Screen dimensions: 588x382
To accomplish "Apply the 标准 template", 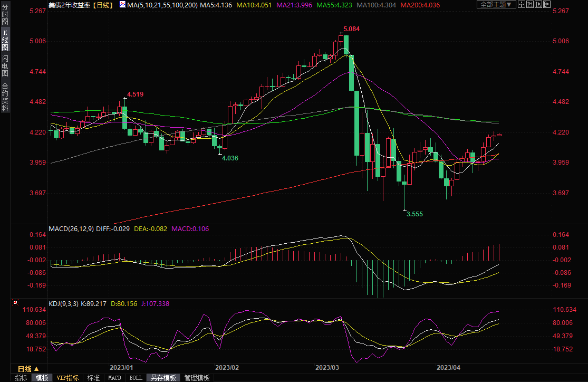I will pos(93,378).
